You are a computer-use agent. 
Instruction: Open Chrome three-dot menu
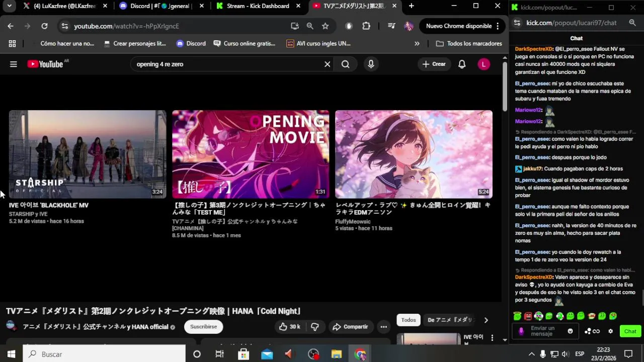click(x=498, y=26)
